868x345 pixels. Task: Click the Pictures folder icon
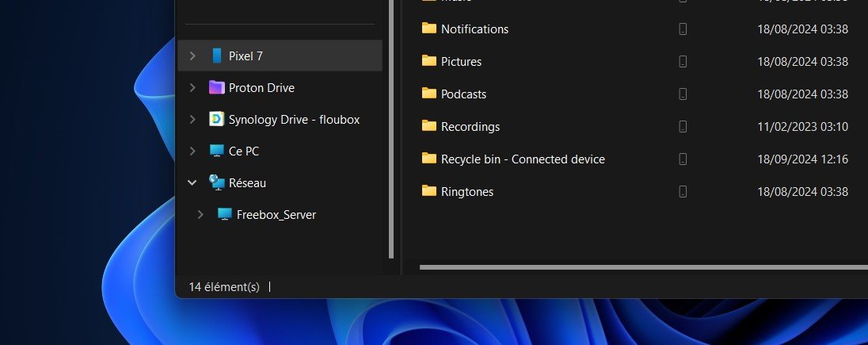tap(429, 61)
